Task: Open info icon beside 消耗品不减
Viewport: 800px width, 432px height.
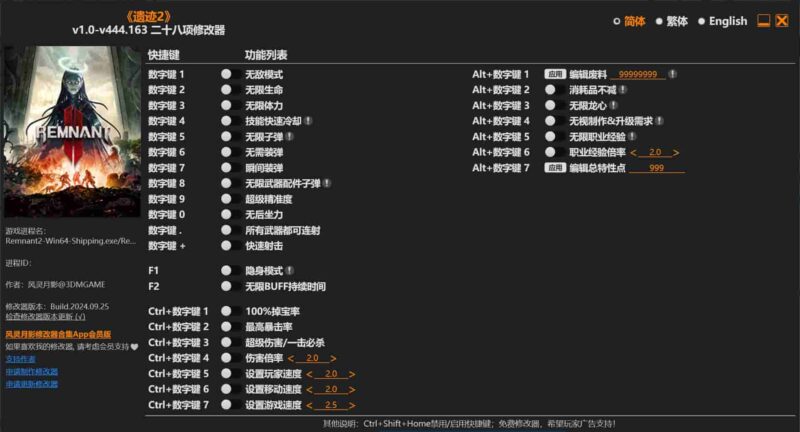Action: tap(623, 90)
